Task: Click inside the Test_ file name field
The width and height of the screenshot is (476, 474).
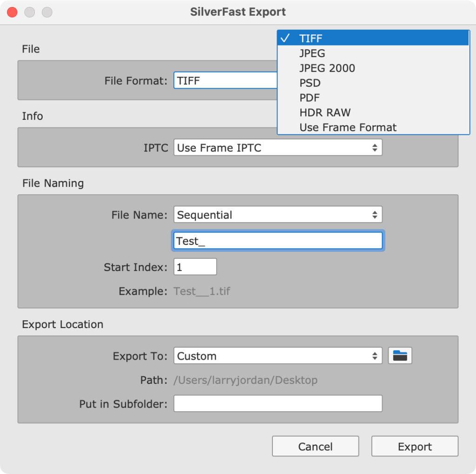Action: pos(278,241)
